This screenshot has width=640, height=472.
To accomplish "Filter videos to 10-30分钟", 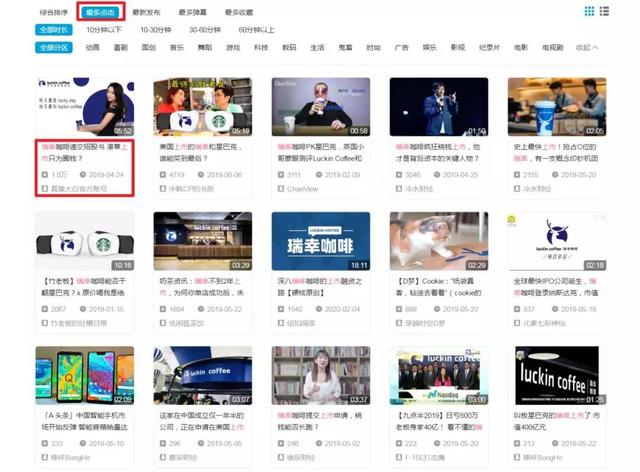I will 156,30.
